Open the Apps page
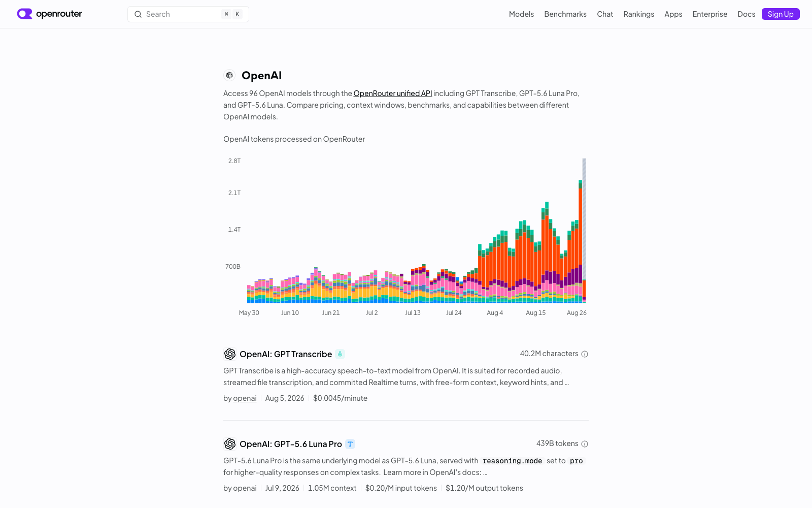This screenshot has height=508, width=812. 673,14
